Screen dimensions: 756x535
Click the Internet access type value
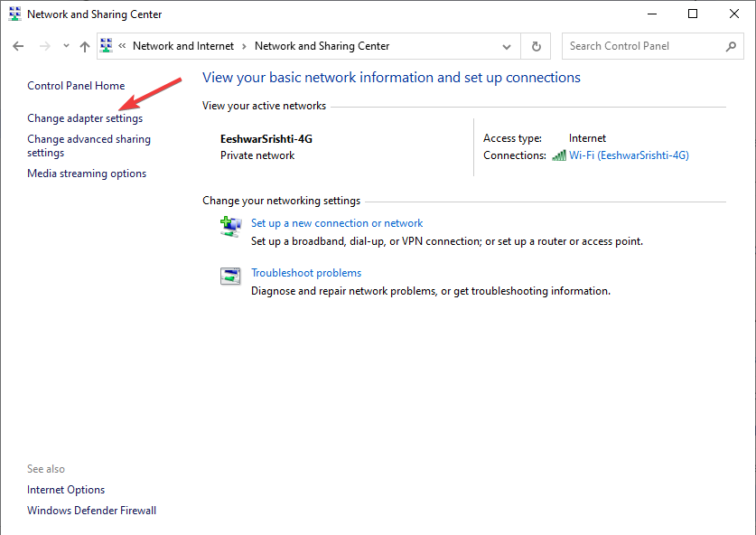tap(587, 138)
